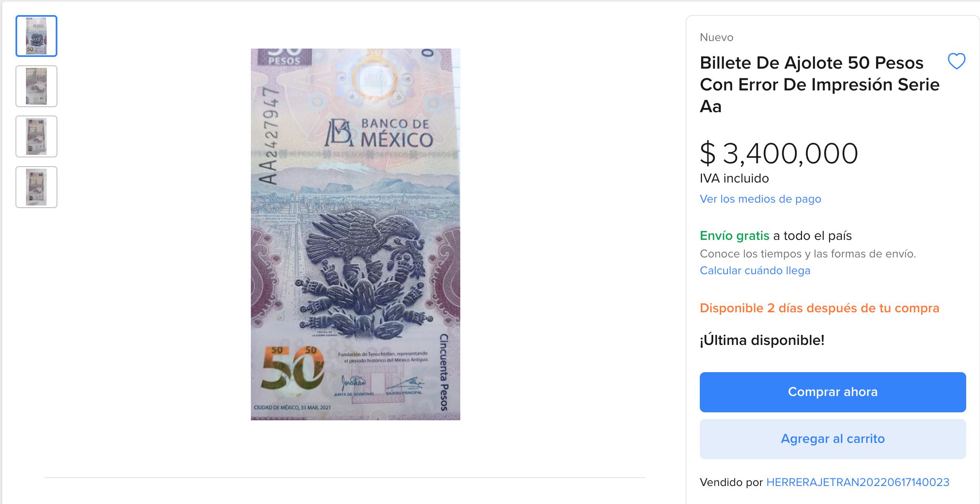
Task: Click Calcular cuándo llega link
Action: 755,270
